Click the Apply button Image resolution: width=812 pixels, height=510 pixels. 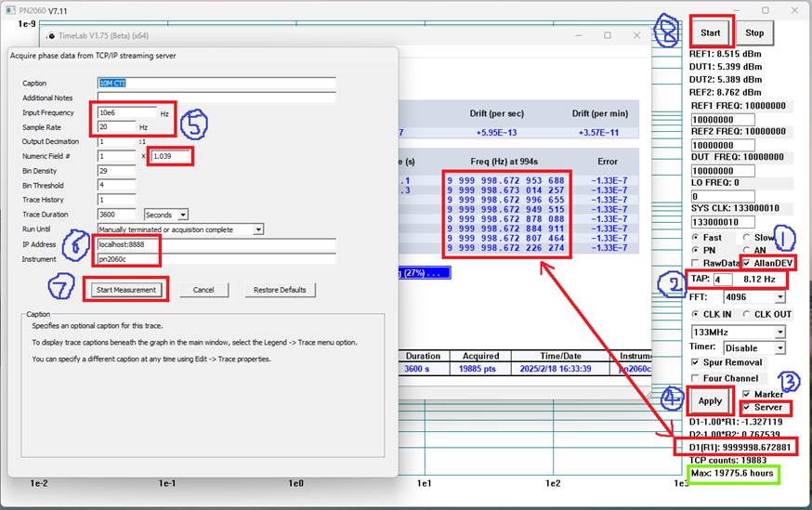(710, 400)
